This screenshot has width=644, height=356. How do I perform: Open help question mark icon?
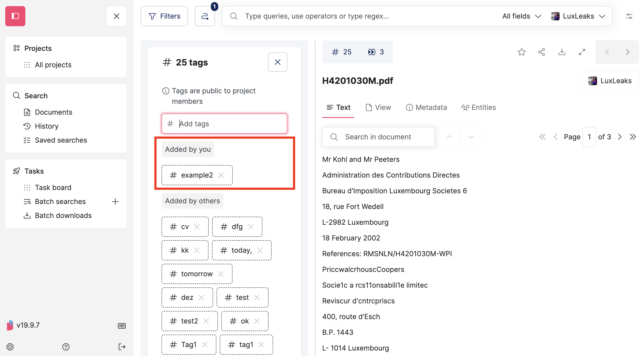tap(66, 347)
